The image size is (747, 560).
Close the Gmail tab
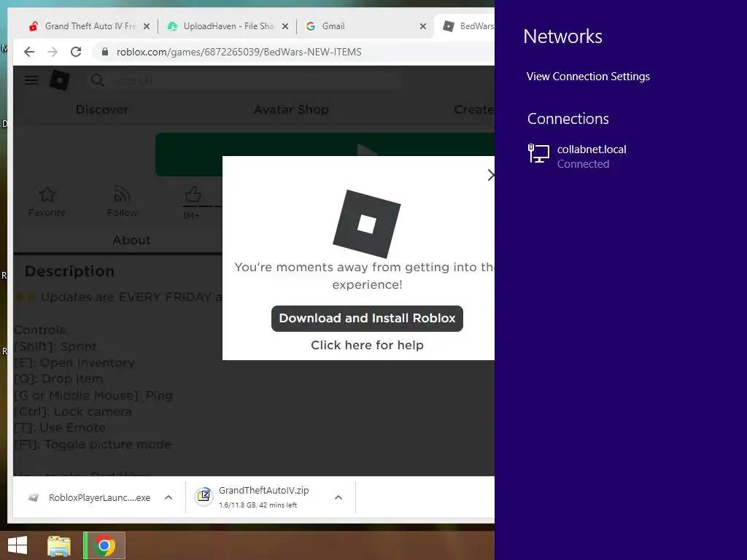[422, 26]
